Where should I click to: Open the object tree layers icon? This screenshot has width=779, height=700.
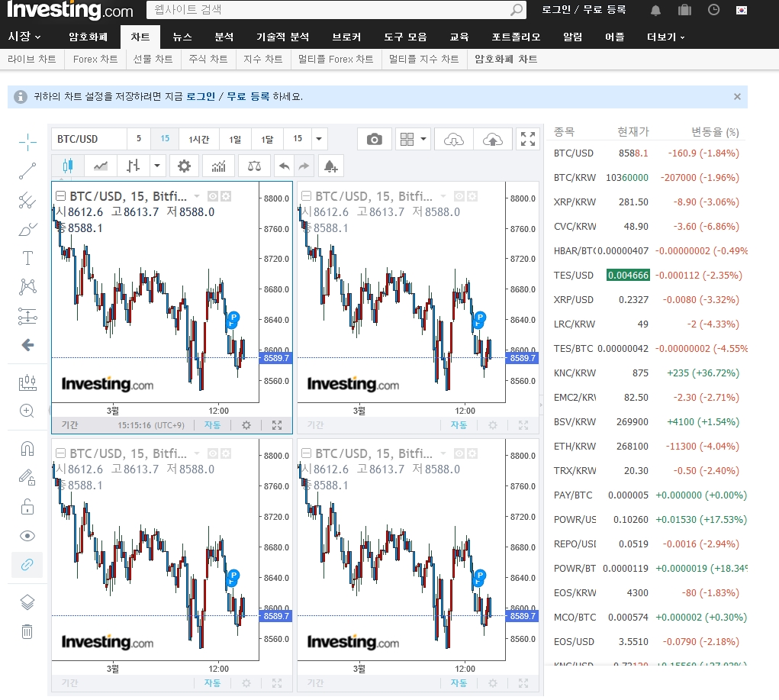click(27, 602)
